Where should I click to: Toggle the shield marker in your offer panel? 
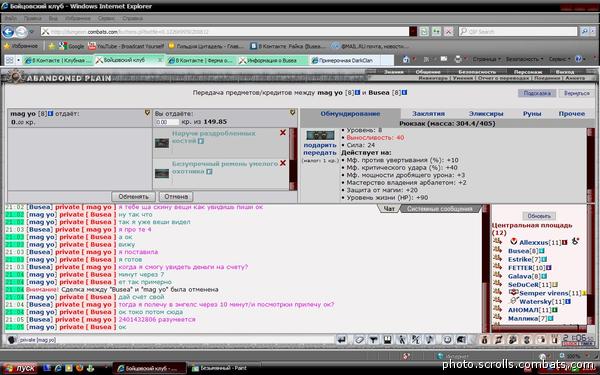coord(292,113)
